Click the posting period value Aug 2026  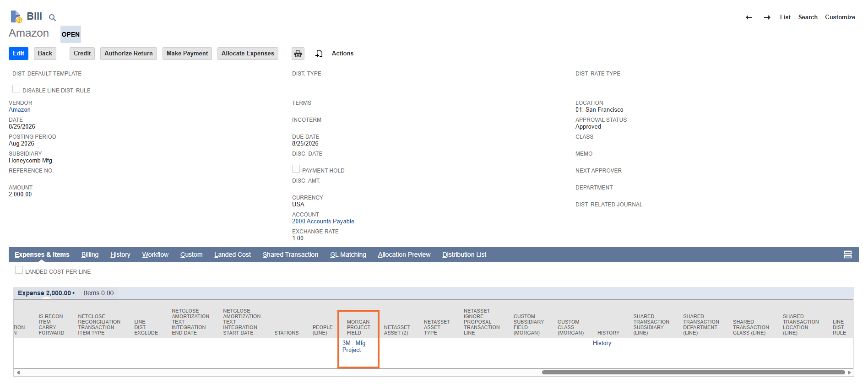click(x=22, y=144)
